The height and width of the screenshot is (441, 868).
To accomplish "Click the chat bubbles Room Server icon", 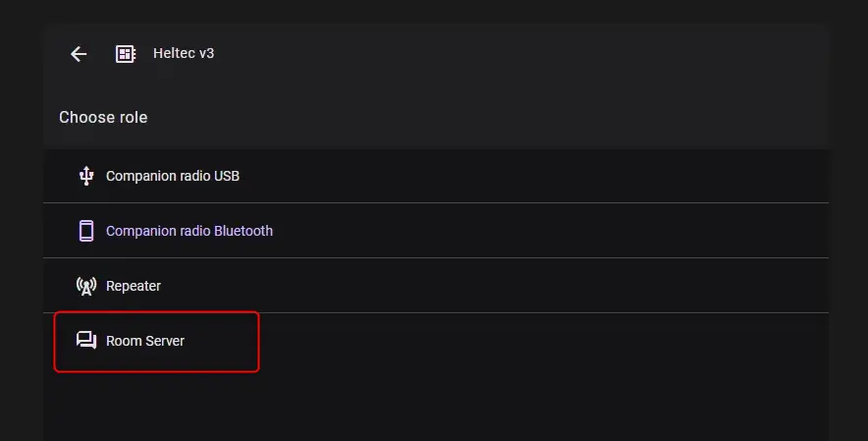I will (86, 340).
